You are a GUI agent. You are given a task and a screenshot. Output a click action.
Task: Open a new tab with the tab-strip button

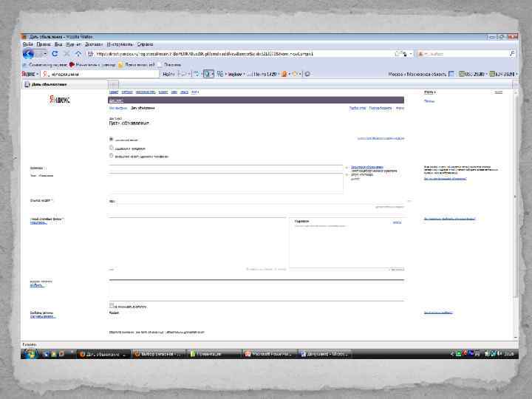[114, 84]
